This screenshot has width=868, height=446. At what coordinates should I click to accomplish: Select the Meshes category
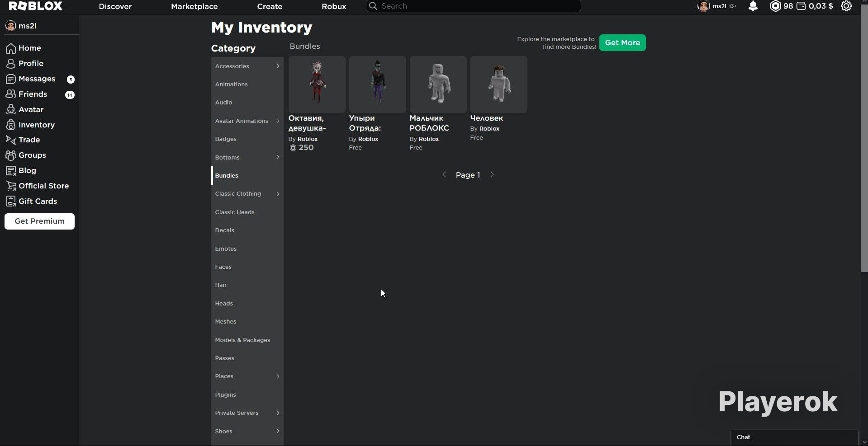[x=247, y=322]
